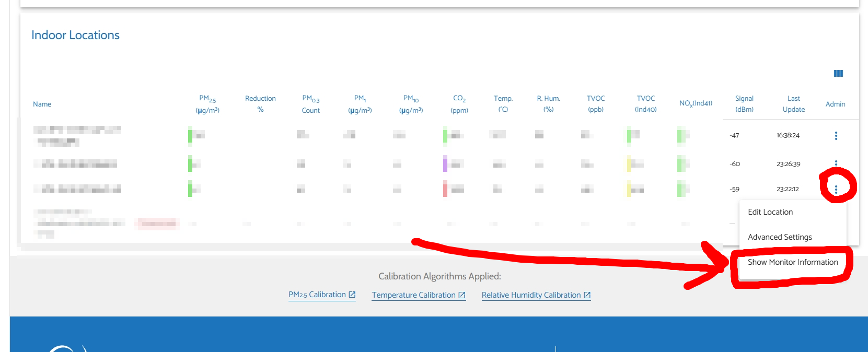This screenshot has width=868, height=352.
Task: Click external-link icon beside PM2.5 Calibration
Action: tap(352, 295)
